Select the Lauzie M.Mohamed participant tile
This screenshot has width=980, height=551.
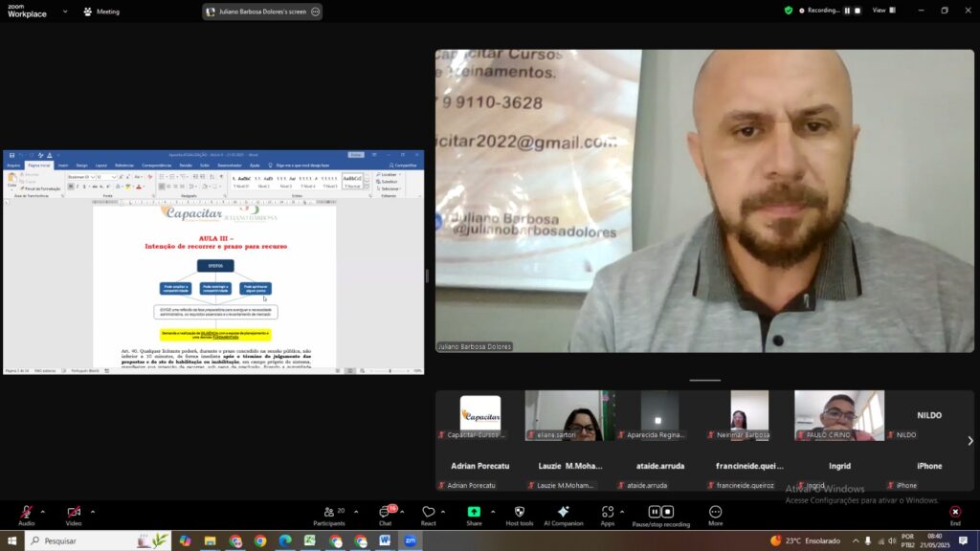pyautogui.click(x=570, y=466)
